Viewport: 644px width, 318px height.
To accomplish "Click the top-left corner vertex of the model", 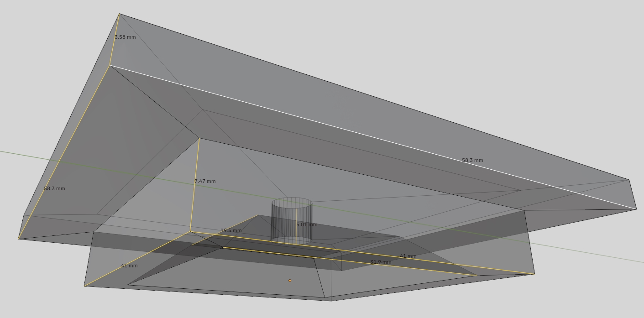I will pos(119,14).
